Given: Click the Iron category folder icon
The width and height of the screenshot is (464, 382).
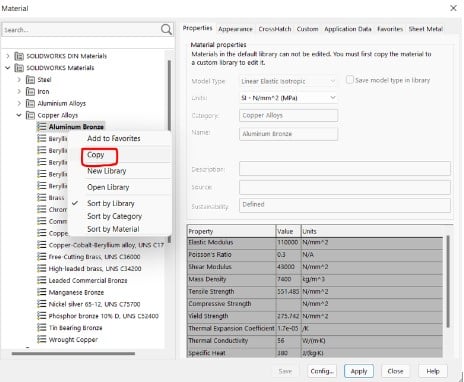Looking at the screenshot, I should pos(30,91).
